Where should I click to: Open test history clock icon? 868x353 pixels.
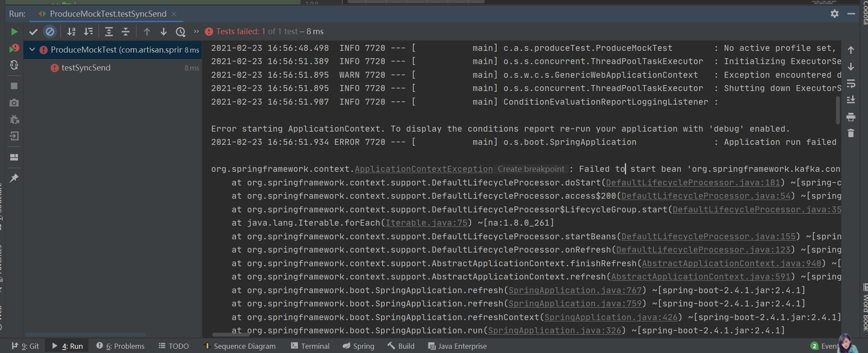pyautogui.click(x=181, y=32)
